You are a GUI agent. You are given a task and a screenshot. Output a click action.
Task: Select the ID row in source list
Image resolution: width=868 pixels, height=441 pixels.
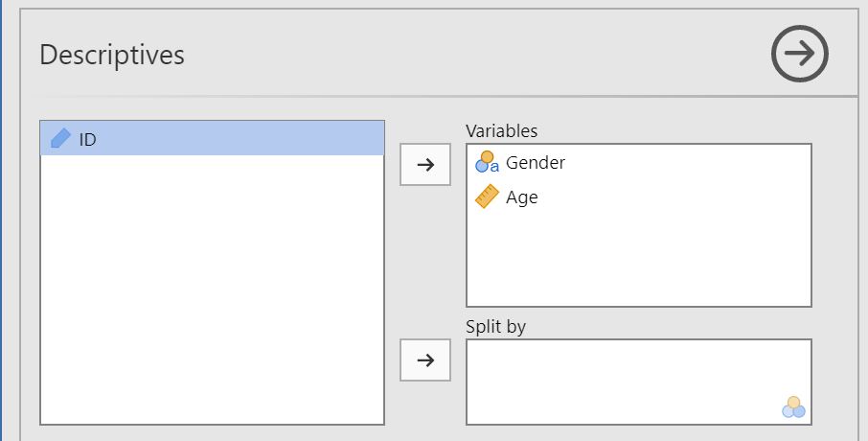click(211, 139)
